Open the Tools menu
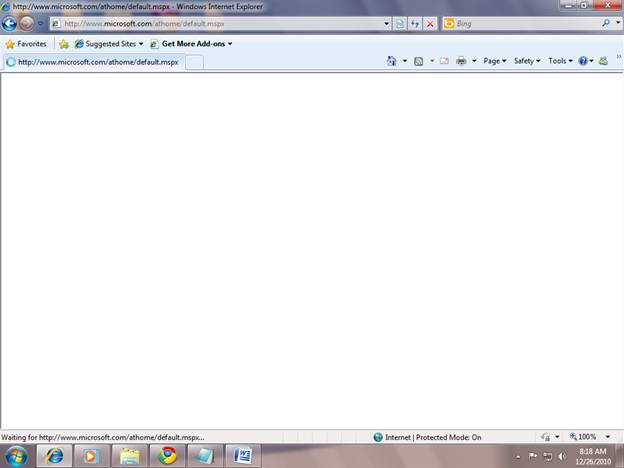The image size is (624, 468). click(x=560, y=61)
